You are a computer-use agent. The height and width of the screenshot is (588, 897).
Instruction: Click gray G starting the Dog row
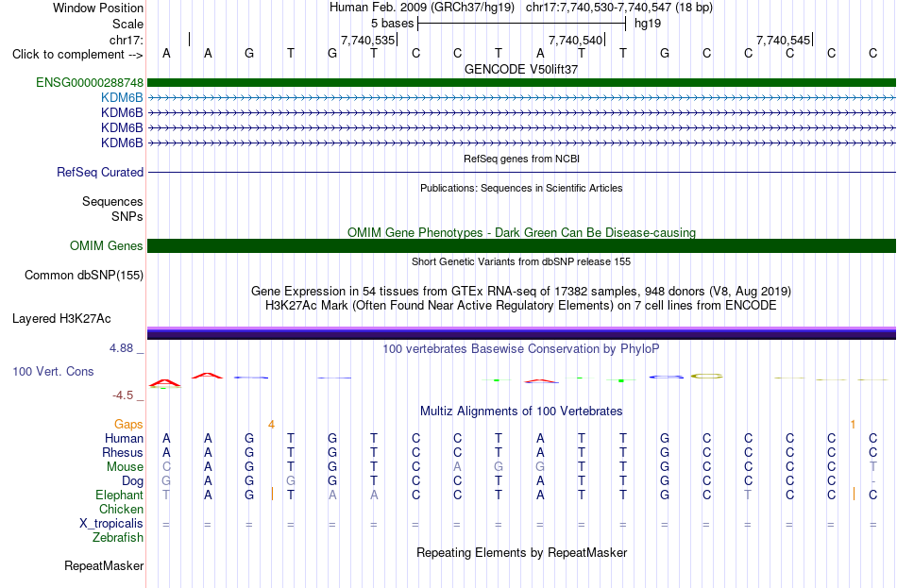click(166, 481)
